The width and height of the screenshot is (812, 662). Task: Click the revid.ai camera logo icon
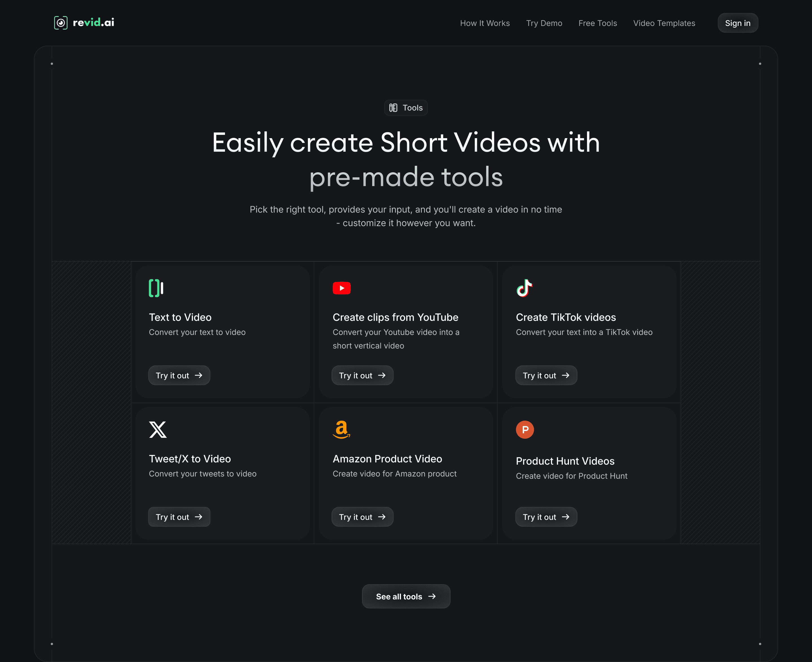(x=61, y=23)
